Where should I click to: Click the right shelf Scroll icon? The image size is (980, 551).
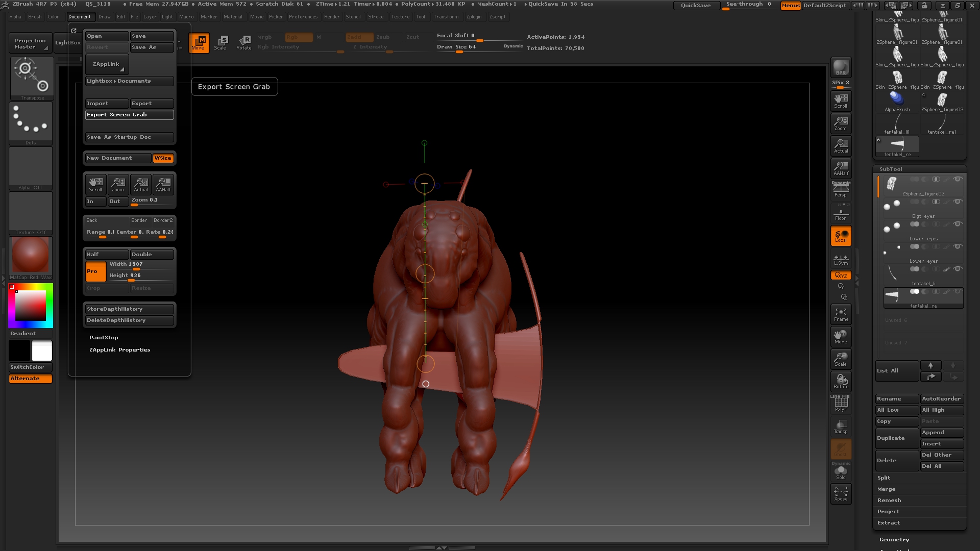(841, 101)
